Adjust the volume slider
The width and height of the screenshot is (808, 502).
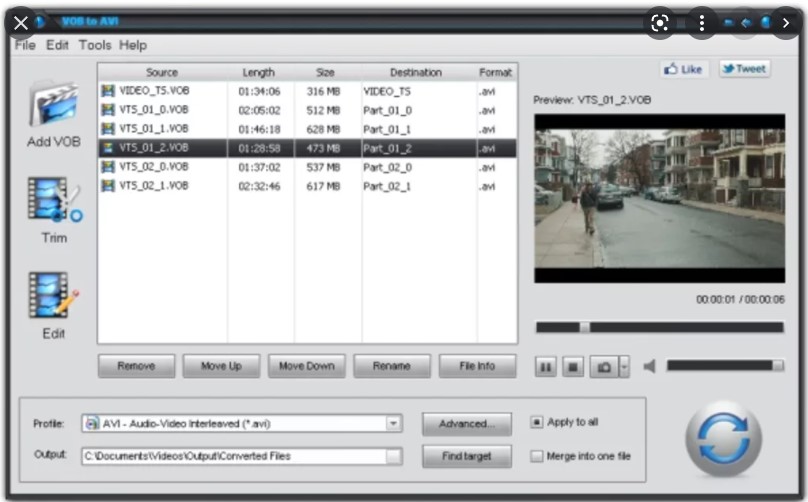click(x=725, y=365)
